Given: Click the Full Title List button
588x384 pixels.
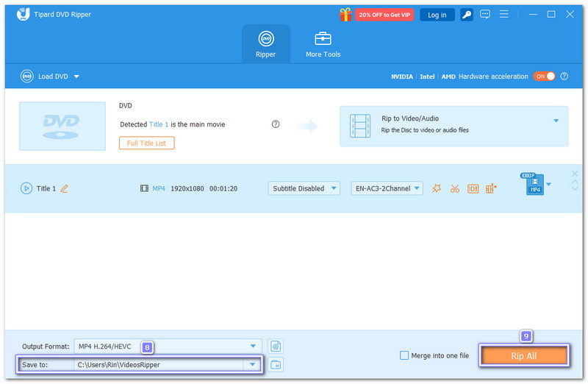Looking at the screenshot, I should tap(146, 143).
